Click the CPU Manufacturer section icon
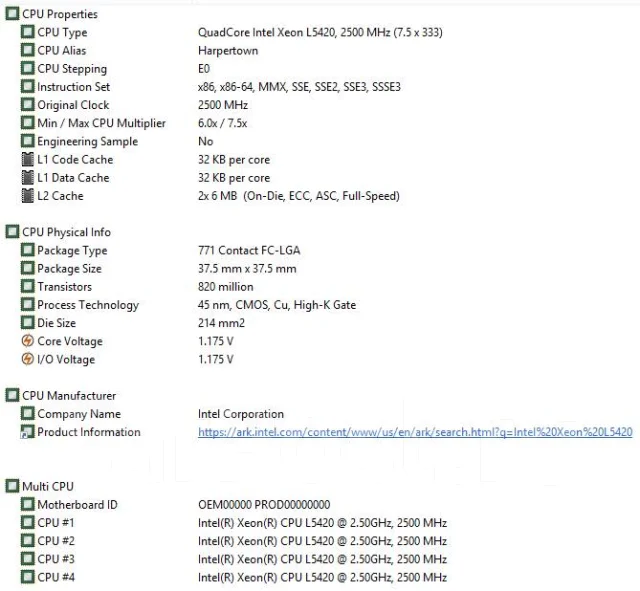Image resolution: width=640 pixels, height=591 pixels. tap(12, 395)
